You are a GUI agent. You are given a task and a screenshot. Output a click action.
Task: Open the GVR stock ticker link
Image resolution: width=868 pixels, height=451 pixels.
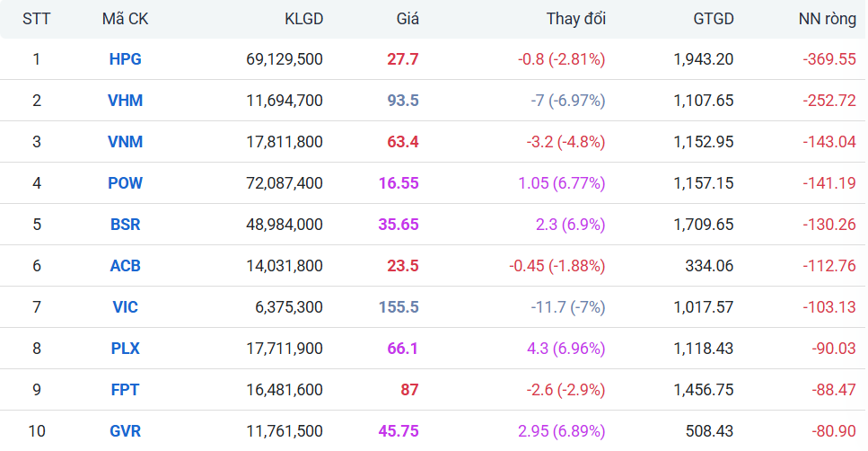click(125, 431)
